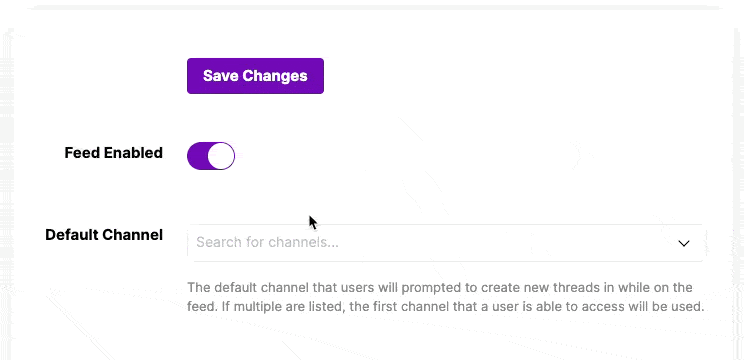The height and width of the screenshot is (360, 744).
Task: Apply settings by clicking Save Changes
Action: (255, 76)
